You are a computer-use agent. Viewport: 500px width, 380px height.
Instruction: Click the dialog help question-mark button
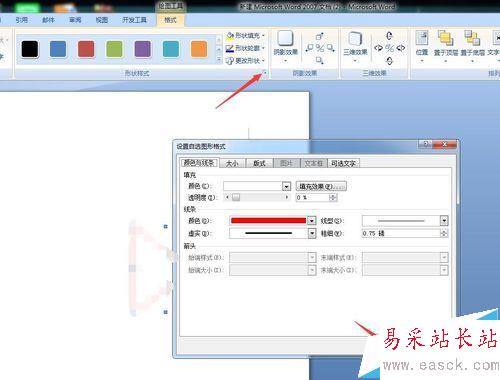click(x=425, y=144)
